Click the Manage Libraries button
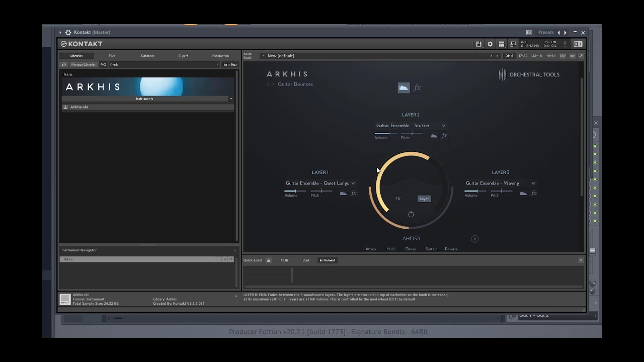This screenshot has height=362, width=644. click(x=84, y=64)
